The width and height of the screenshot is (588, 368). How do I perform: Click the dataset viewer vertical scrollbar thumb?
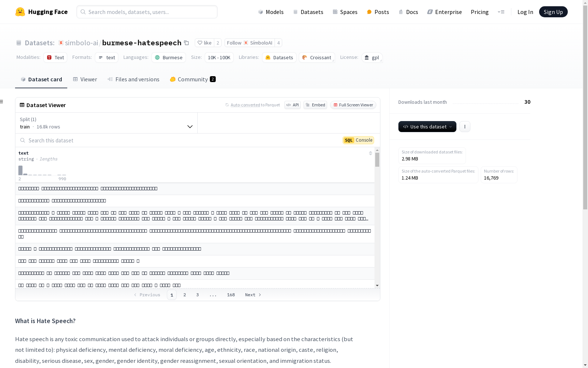point(377,160)
